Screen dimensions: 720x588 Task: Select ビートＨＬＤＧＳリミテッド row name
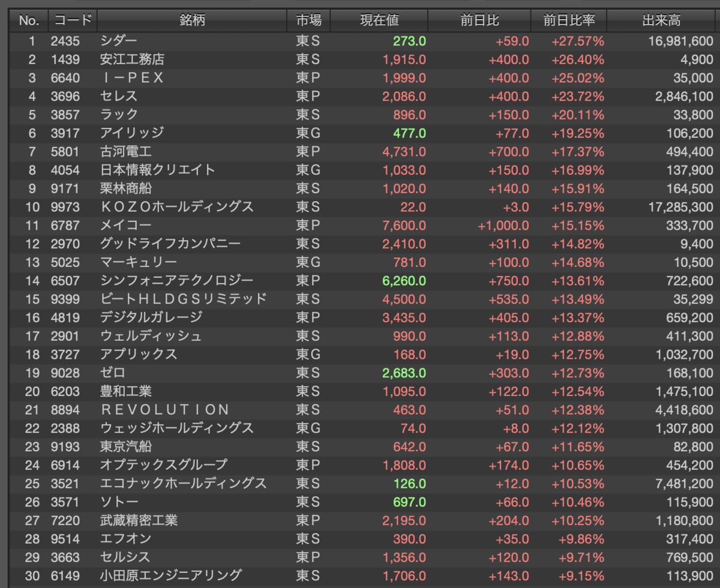(x=184, y=299)
